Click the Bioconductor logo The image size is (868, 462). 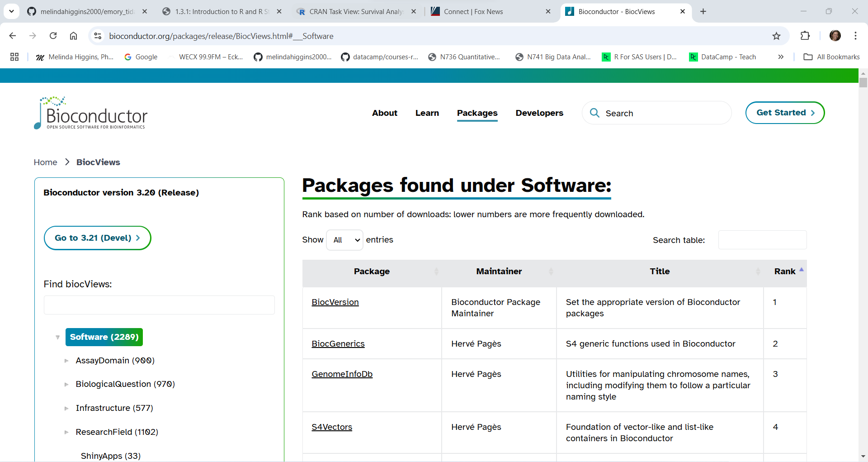(x=91, y=113)
